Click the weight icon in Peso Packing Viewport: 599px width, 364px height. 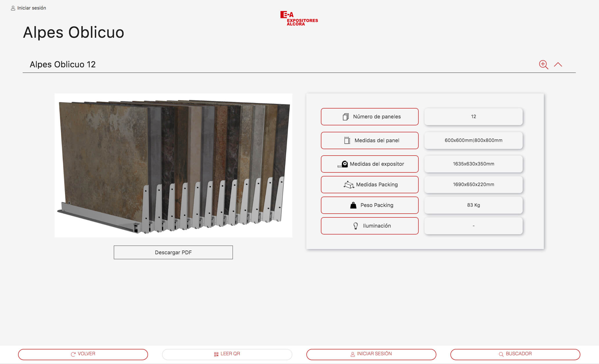(353, 205)
